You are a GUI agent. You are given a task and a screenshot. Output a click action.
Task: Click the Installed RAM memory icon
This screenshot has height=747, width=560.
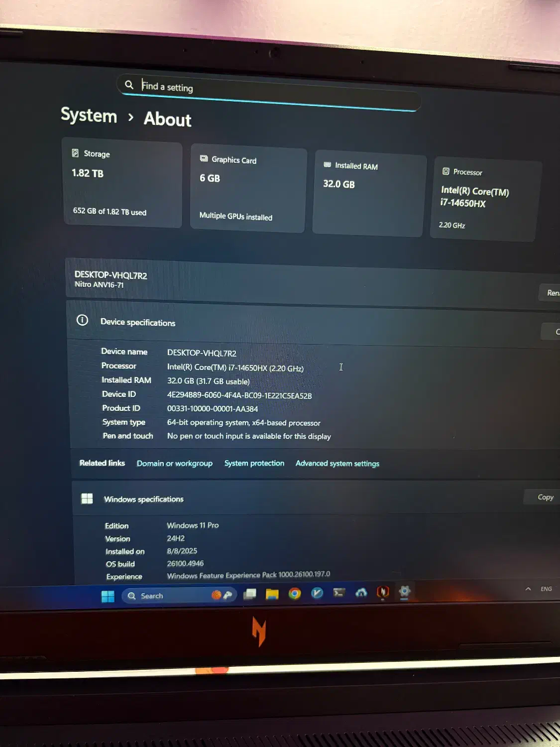point(327,165)
